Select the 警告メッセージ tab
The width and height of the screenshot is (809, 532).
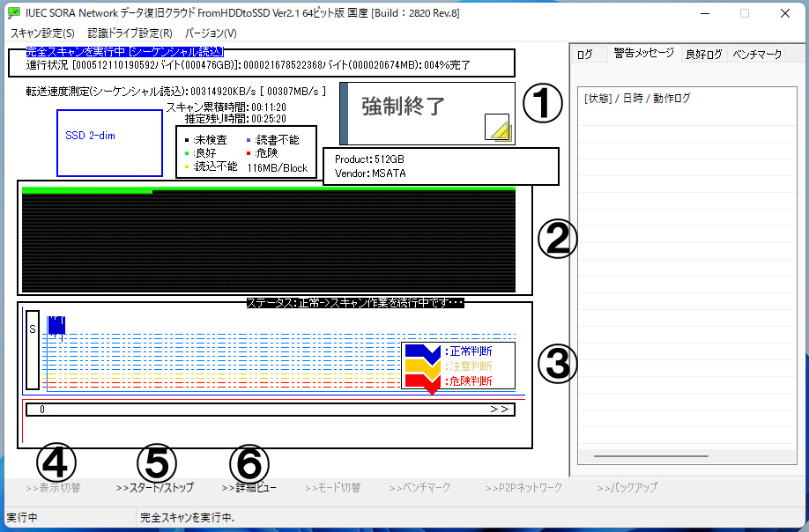643,54
